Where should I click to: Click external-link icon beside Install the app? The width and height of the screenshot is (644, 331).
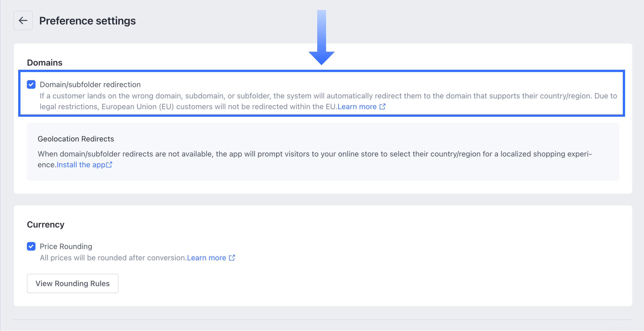click(109, 165)
